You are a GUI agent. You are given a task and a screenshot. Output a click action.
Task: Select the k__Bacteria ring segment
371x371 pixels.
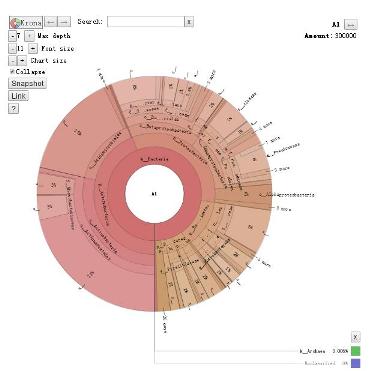tap(154, 159)
